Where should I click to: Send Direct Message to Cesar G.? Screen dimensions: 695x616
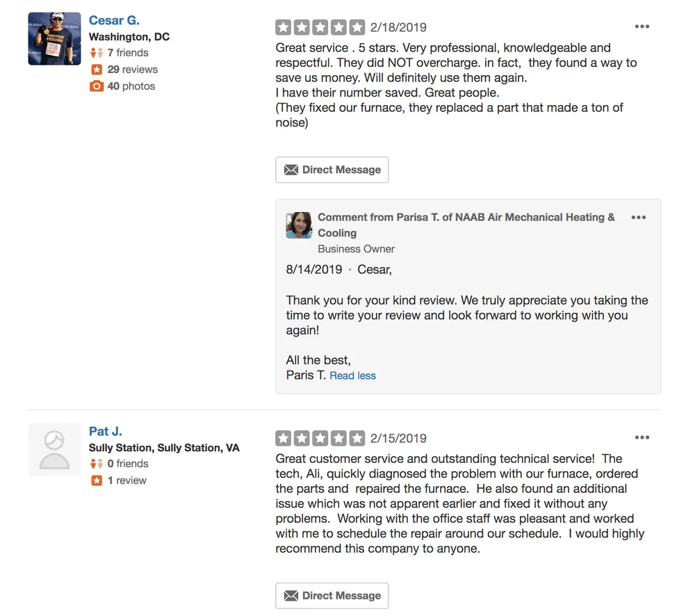pyautogui.click(x=332, y=170)
